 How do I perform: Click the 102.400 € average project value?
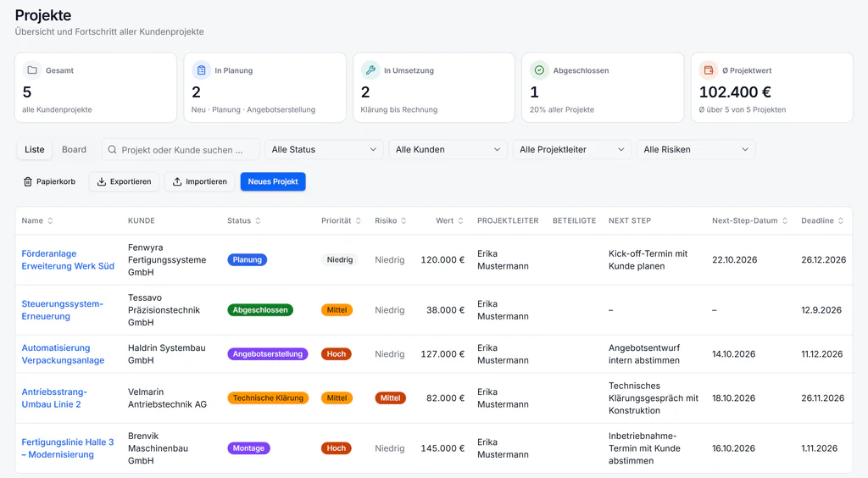pyautogui.click(x=735, y=92)
